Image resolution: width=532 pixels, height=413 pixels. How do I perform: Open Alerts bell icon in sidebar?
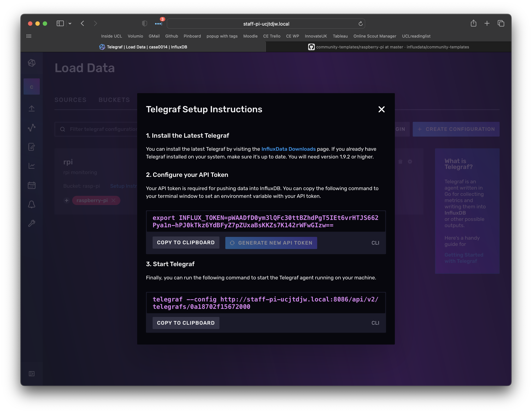(32, 204)
